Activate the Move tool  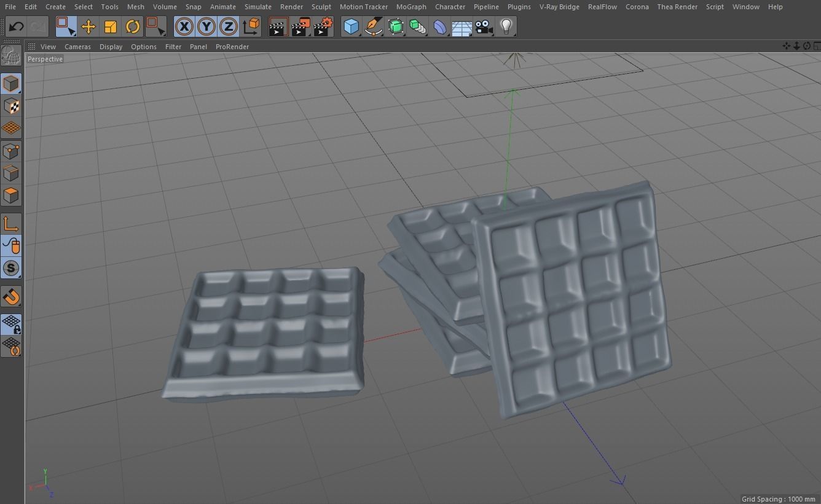click(88, 26)
